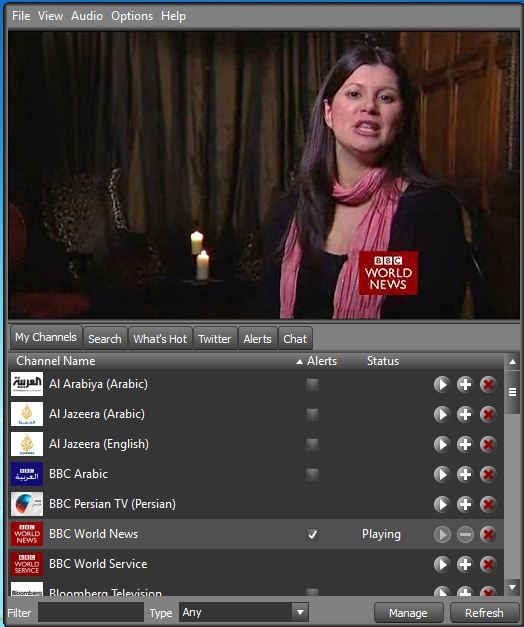Select the BBC World Service row name
Screen dimensions: 524x627
tap(98, 564)
